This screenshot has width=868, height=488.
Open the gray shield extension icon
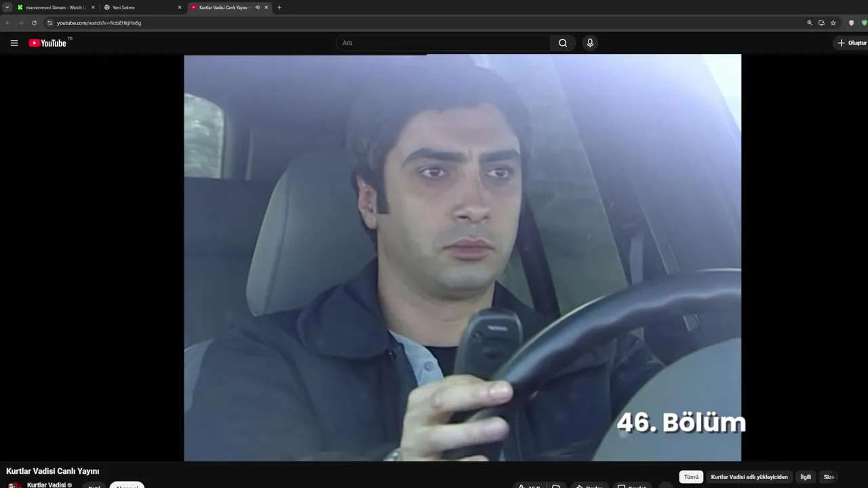[x=852, y=23]
